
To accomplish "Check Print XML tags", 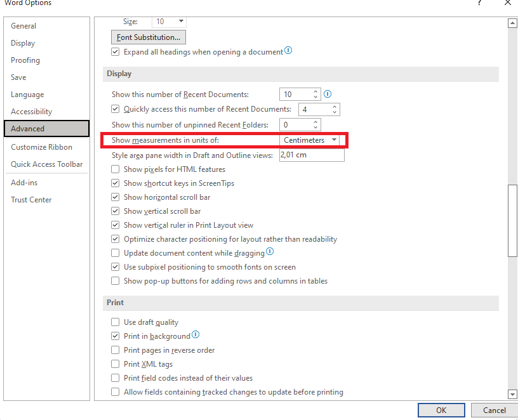I will [115, 364].
